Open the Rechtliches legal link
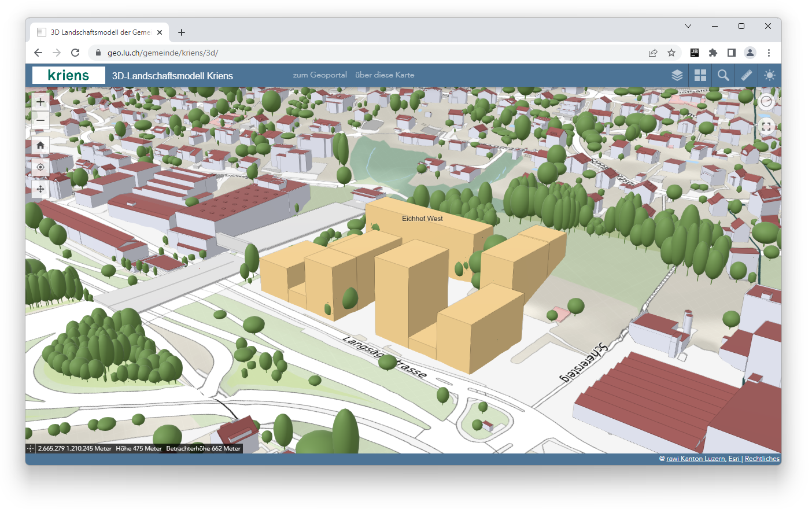 pos(762,459)
